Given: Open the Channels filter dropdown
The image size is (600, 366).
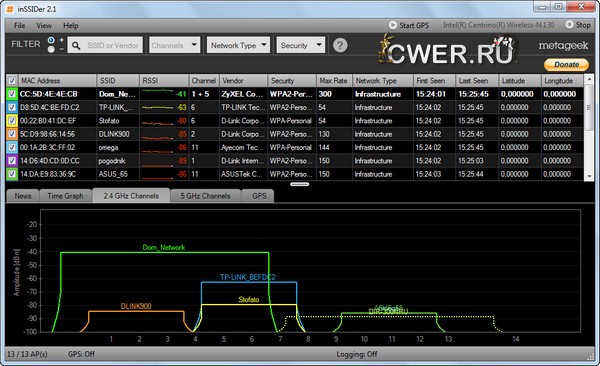Looking at the screenshot, I should (x=174, y=45).
